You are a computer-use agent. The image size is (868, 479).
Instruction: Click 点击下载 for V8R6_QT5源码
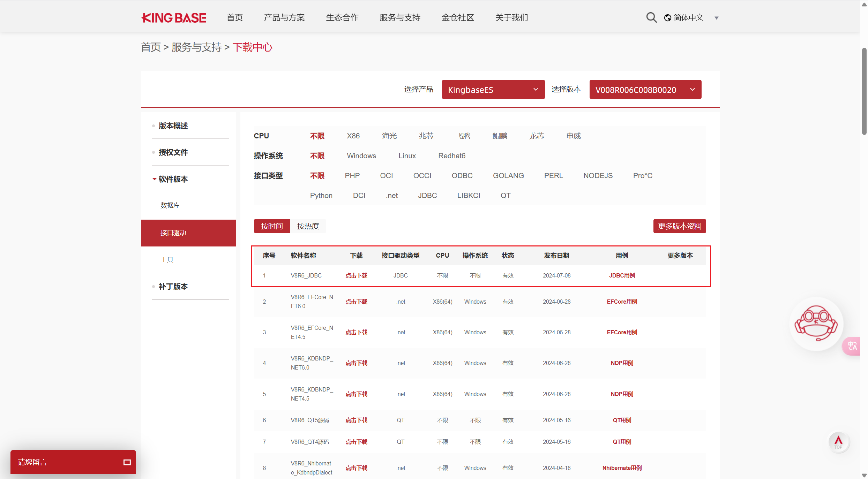click(x=356, y=420)
